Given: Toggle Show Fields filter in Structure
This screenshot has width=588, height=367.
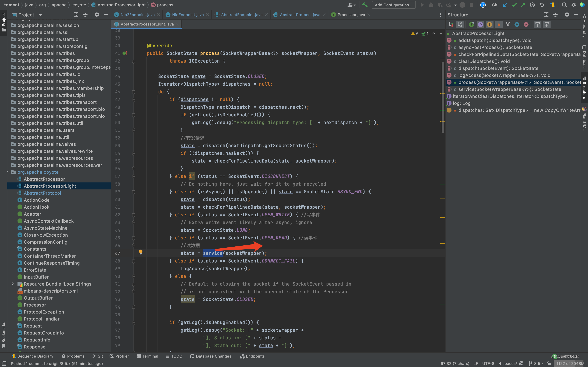Looking at the screenshot, I should [490, 24].
